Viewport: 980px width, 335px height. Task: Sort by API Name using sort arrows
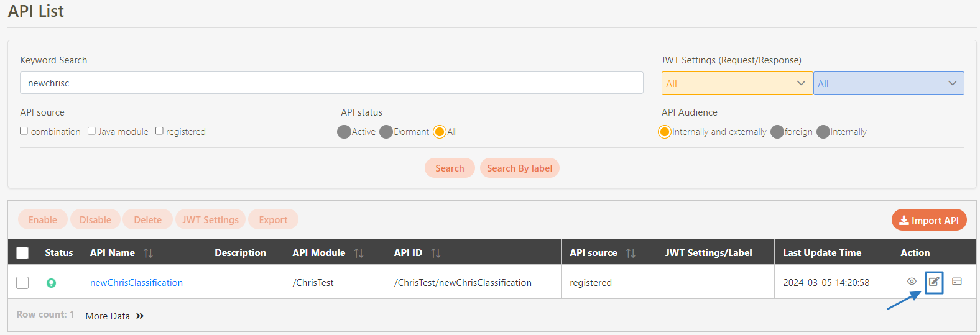(x=148, y=253)
